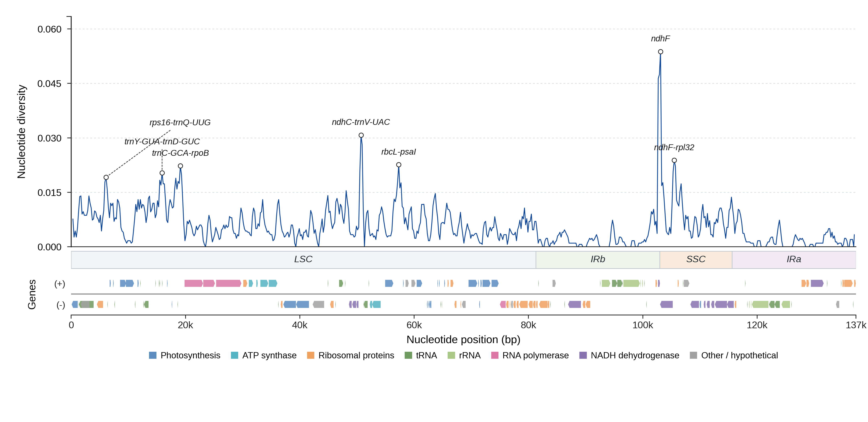The image size is (868, 422).
Task: Click the 100k x-axis tick label
Action: (643, 325)
